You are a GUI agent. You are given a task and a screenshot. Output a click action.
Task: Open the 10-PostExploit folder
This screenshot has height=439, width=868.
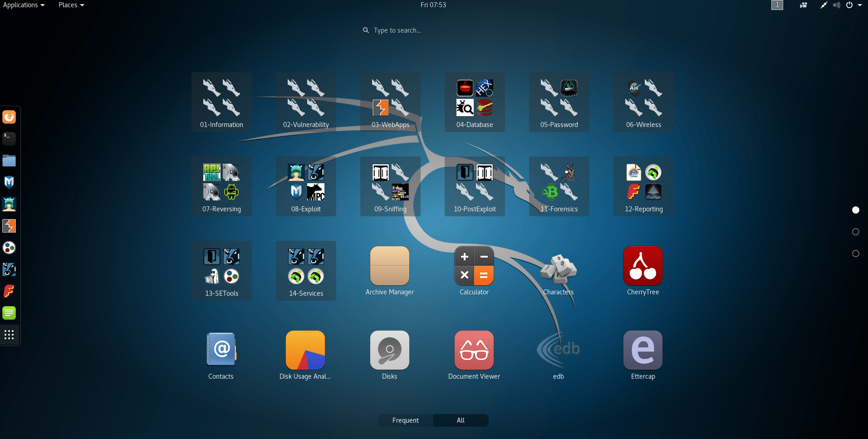(475, 186)
